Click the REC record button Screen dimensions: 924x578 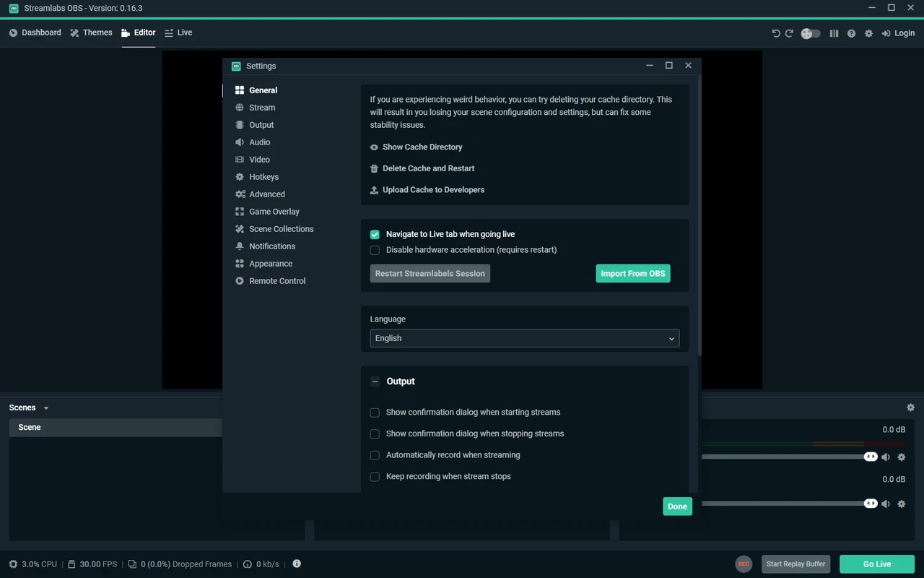pos(744,564)
